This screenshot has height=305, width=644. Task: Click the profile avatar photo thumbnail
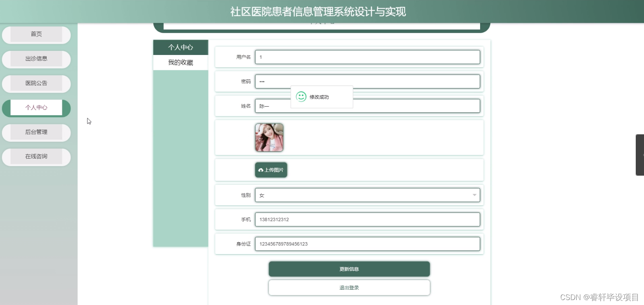click(x=269, y=137)
